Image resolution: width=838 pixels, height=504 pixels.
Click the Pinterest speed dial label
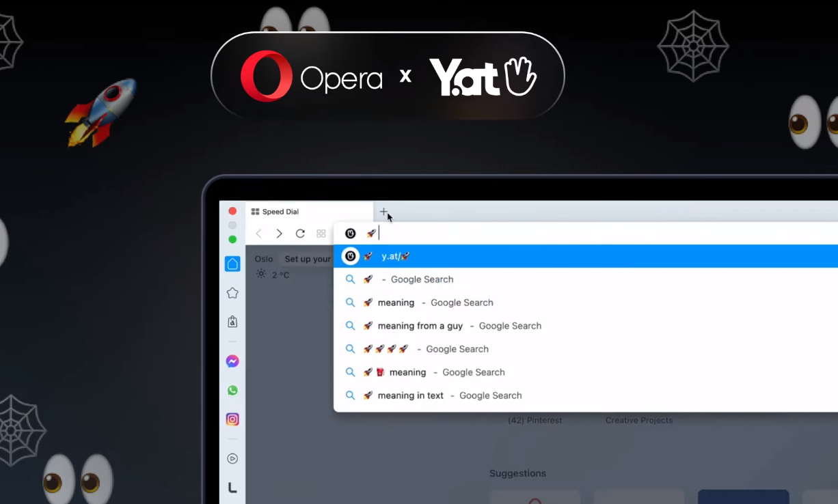pos(535,420)
